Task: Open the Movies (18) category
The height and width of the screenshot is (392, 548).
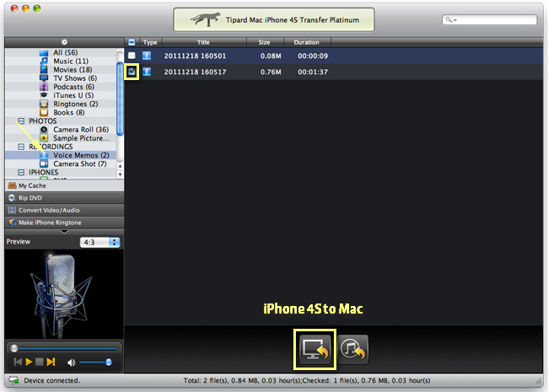Action: [73, 69]
